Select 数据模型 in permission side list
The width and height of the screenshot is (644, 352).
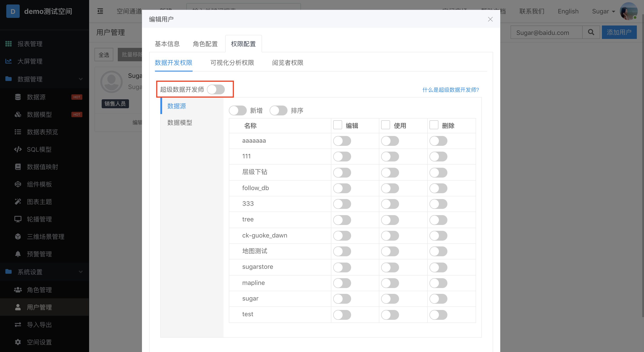180,123
